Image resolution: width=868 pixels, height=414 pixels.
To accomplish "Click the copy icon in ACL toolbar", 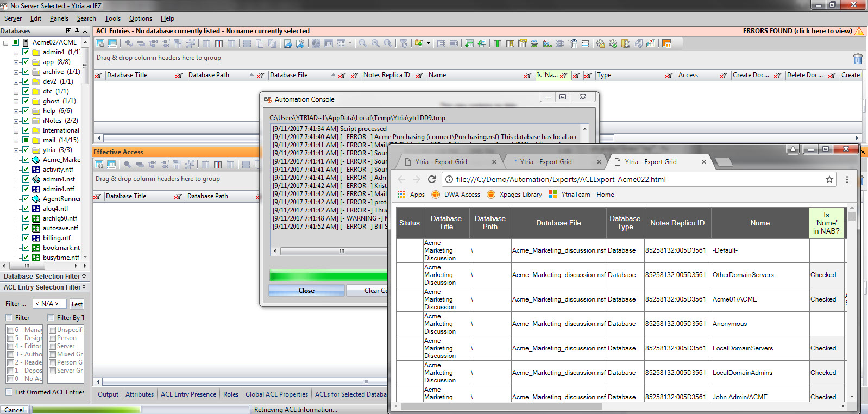I will click(x=260, y=43).
